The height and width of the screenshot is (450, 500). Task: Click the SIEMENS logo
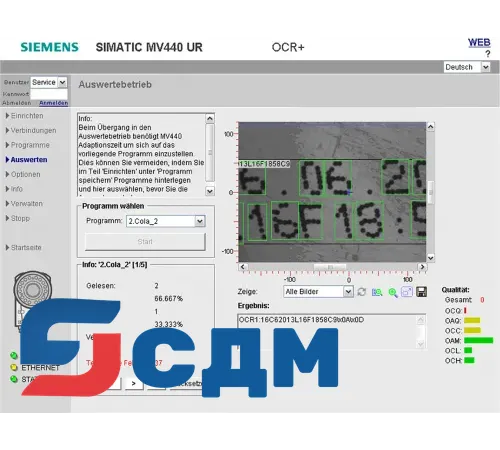point(49,47)
